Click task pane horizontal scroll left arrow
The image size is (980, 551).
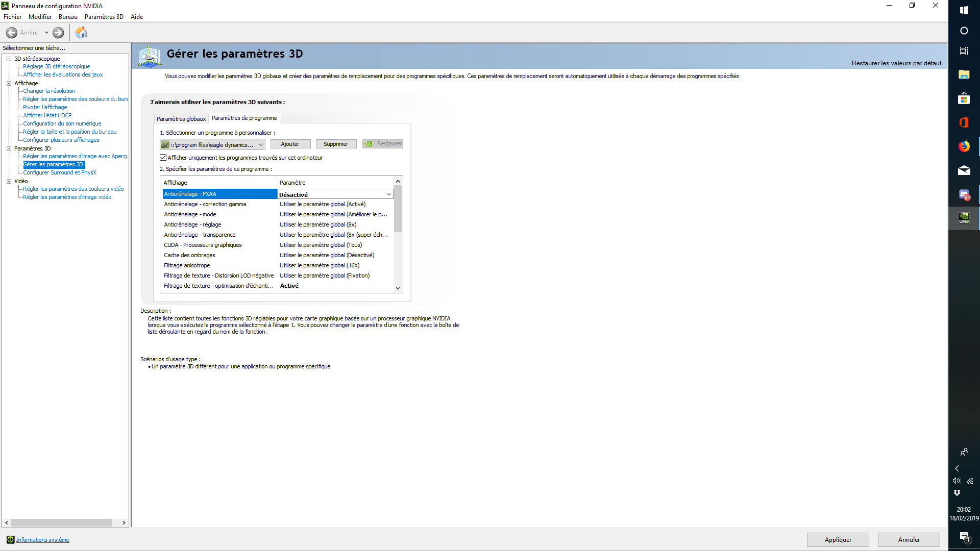7,523
